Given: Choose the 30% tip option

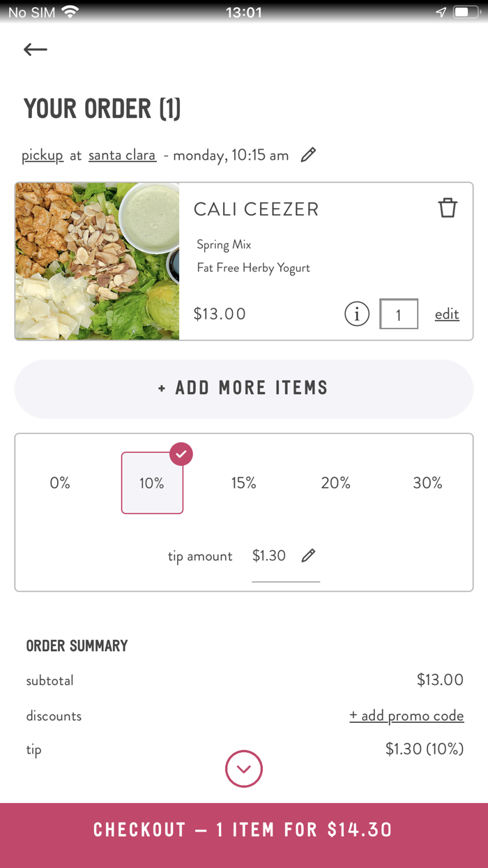Looking at the screenshot, I should pos(427,482).
